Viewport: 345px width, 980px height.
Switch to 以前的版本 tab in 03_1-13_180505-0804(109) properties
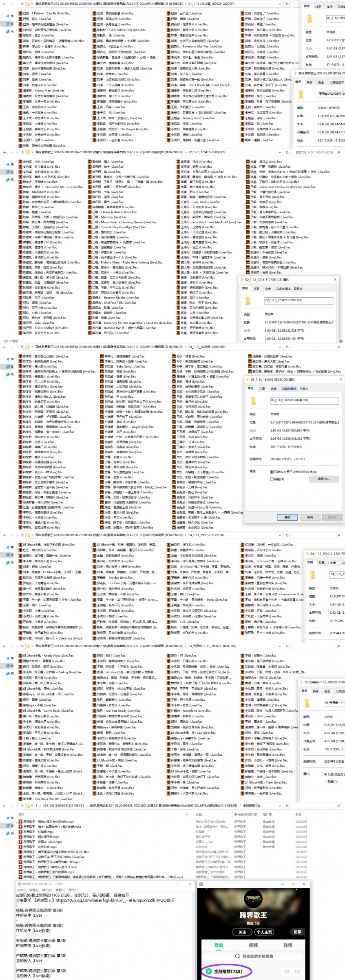(289, 388)
